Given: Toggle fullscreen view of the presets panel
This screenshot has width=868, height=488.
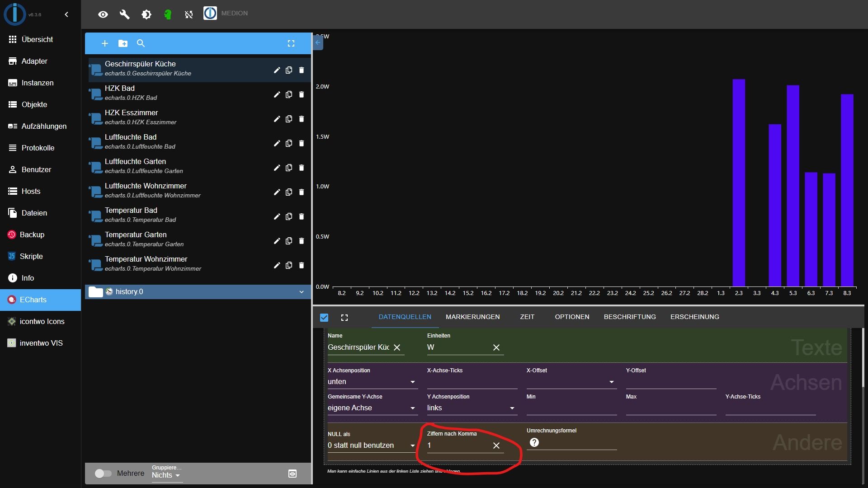Looking at the screenshot, I should pos(291,43).
